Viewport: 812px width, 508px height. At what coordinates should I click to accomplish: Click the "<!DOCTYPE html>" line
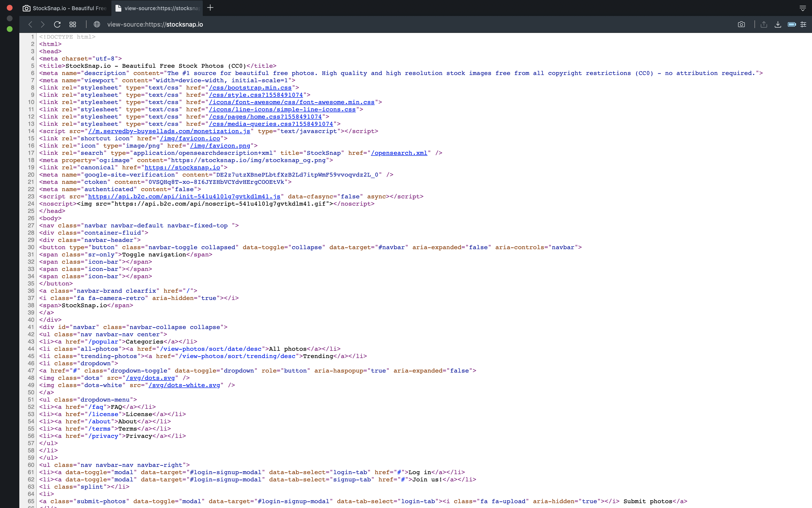click(x=67, y=37)
